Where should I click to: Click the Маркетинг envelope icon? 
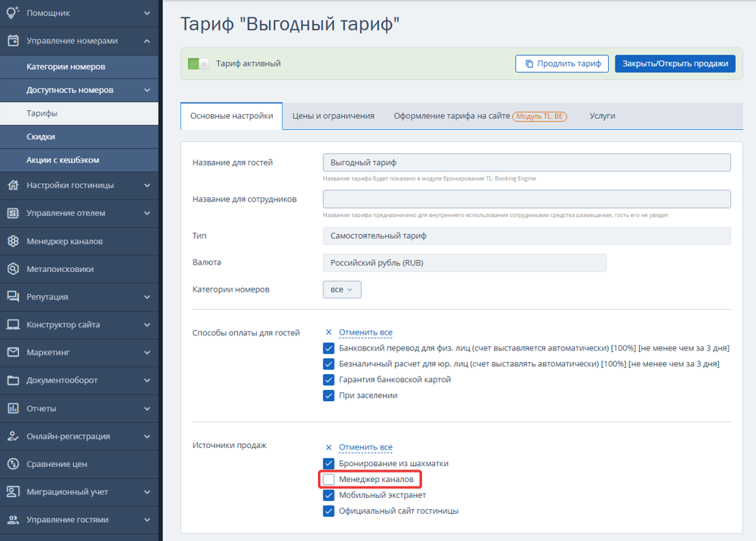click(13, 352)
